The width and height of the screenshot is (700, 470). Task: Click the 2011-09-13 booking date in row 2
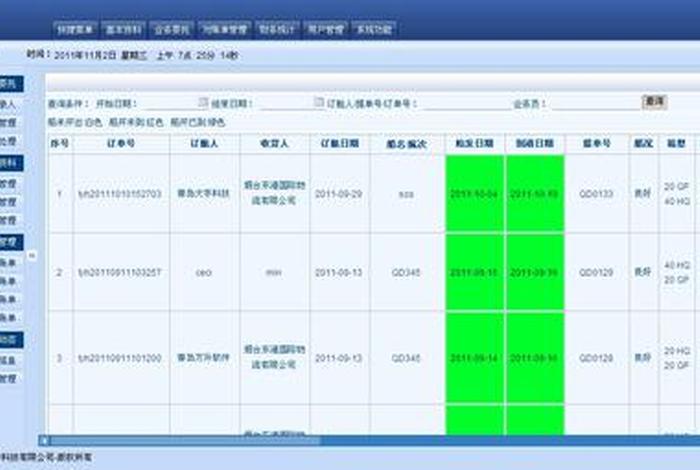338,272
